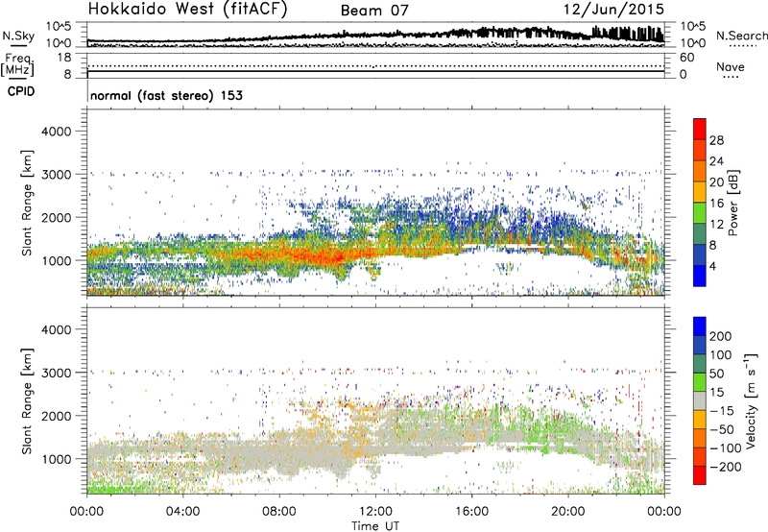768x532 pixels.
Task: Click the Slant Range label of the power panel
Action: (x=27, y=203)
